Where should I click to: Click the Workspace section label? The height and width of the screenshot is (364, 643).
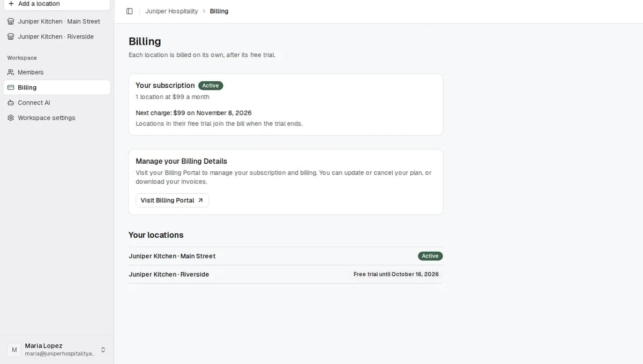pos(22,58)
